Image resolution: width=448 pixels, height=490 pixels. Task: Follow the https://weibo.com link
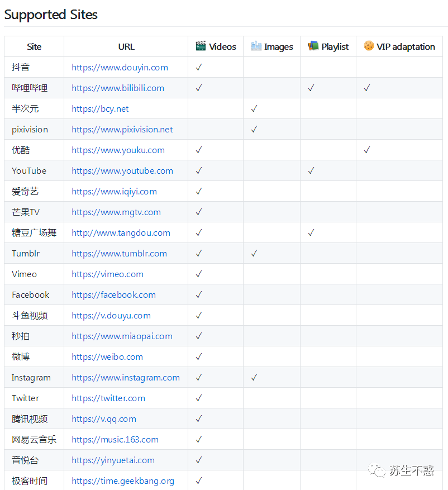(107, 356)
